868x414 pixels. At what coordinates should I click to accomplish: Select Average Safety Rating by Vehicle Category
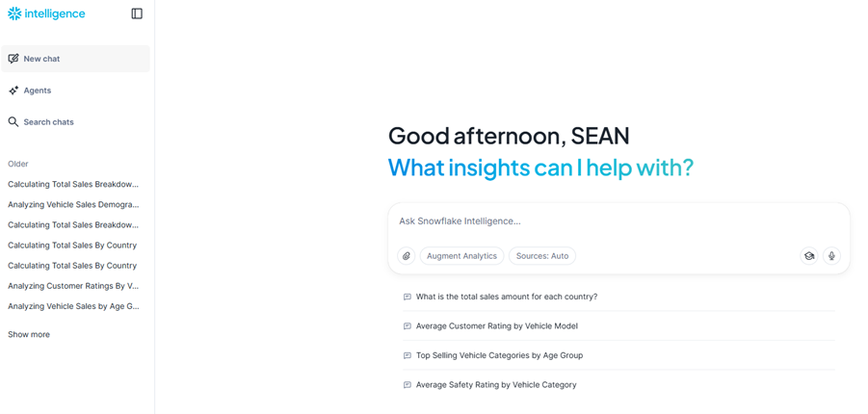point(495,385)
